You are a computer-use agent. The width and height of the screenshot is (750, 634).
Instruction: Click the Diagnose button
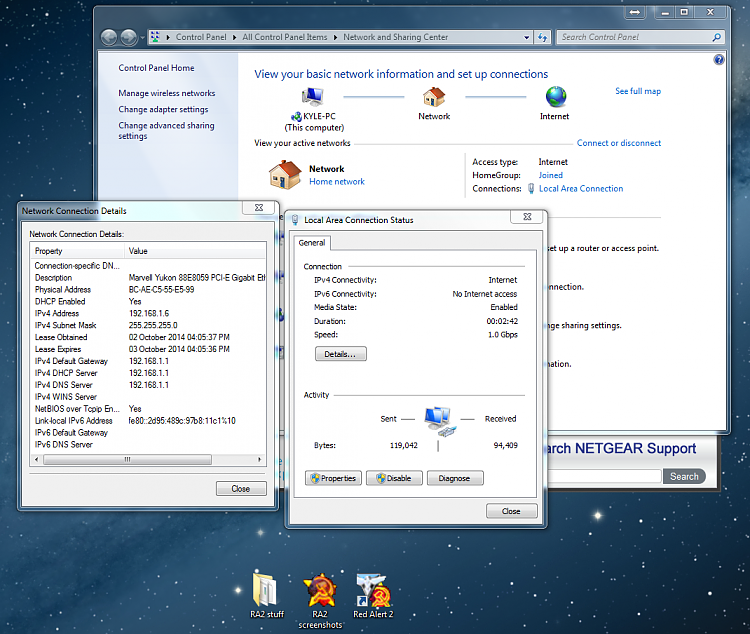(x=455, y=478)
